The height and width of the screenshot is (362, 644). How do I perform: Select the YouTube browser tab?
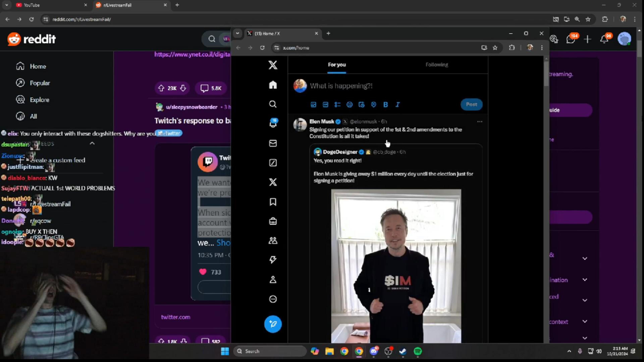coord(51,5)
